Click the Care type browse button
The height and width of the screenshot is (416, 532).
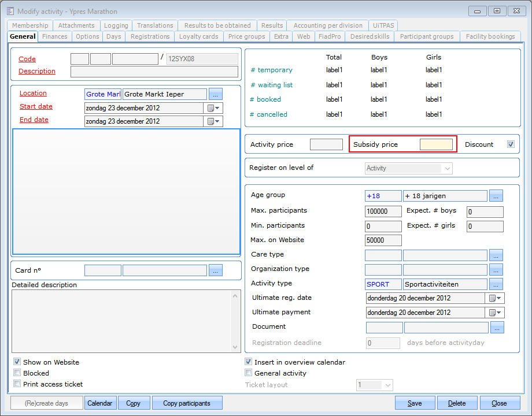[x=496, y=255]
